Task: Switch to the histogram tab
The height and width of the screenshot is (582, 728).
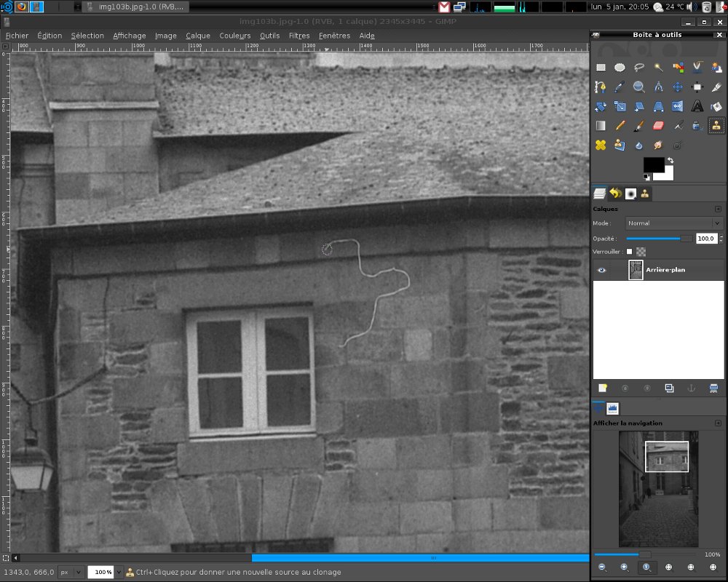Action: [x=612, y=408]
